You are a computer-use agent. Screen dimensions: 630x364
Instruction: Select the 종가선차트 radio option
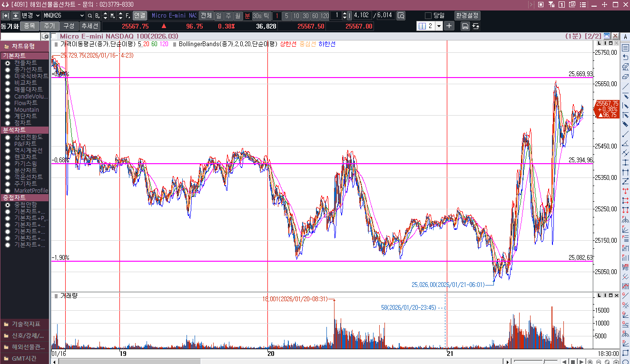click(8, 69)
